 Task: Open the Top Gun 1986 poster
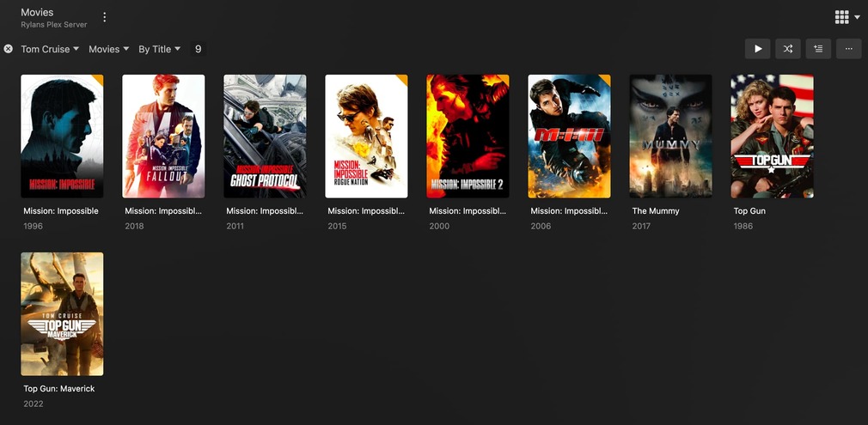coord(773,137)
